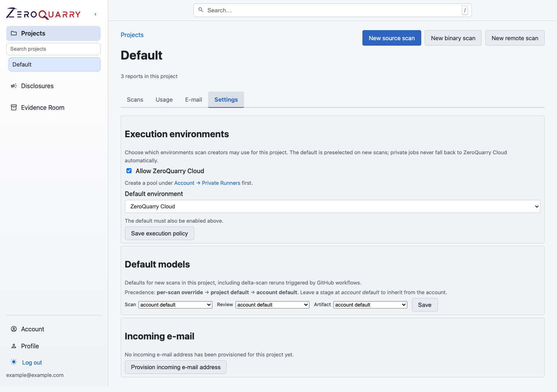Open the Review model dropdown

tap(272, 305)
